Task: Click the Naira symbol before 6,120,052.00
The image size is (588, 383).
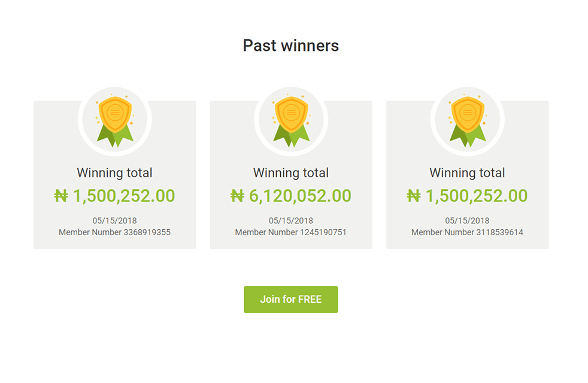Action: [238, 196]
